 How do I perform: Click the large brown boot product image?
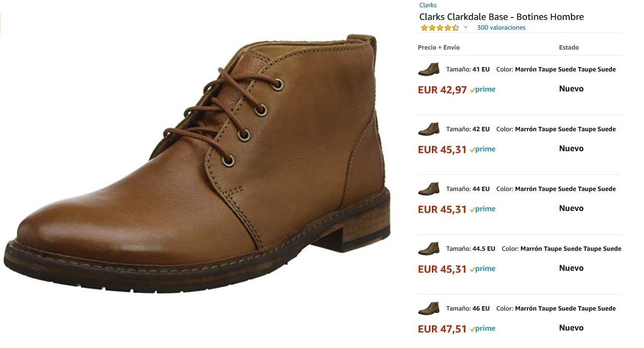point(197,163)
